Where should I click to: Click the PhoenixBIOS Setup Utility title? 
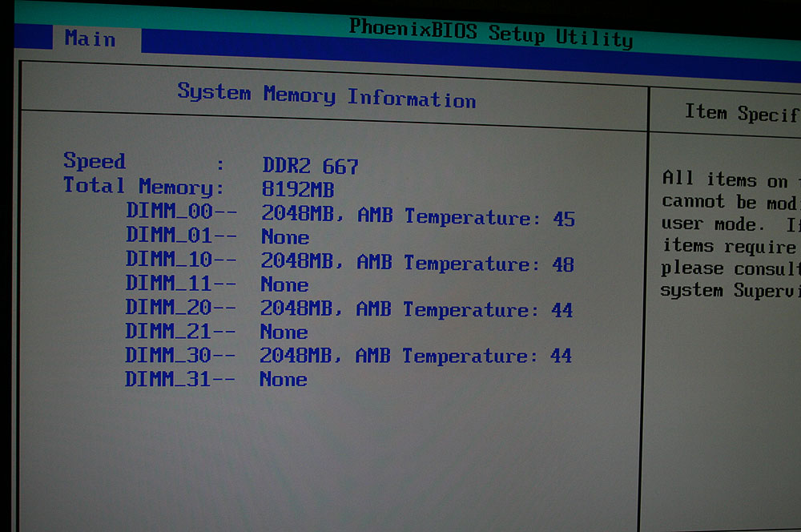tap(491, 34)
